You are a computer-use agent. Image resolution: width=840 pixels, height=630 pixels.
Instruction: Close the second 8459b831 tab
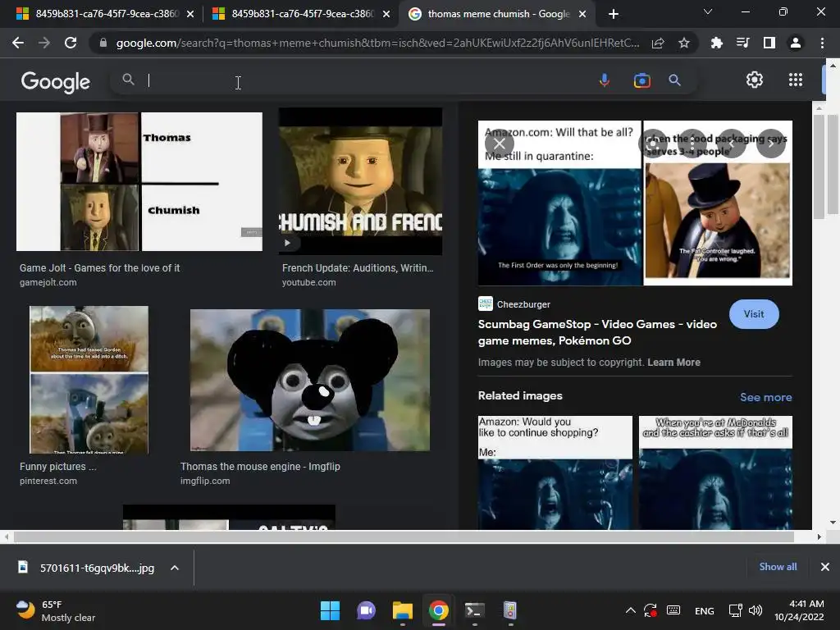click(386, 14)
